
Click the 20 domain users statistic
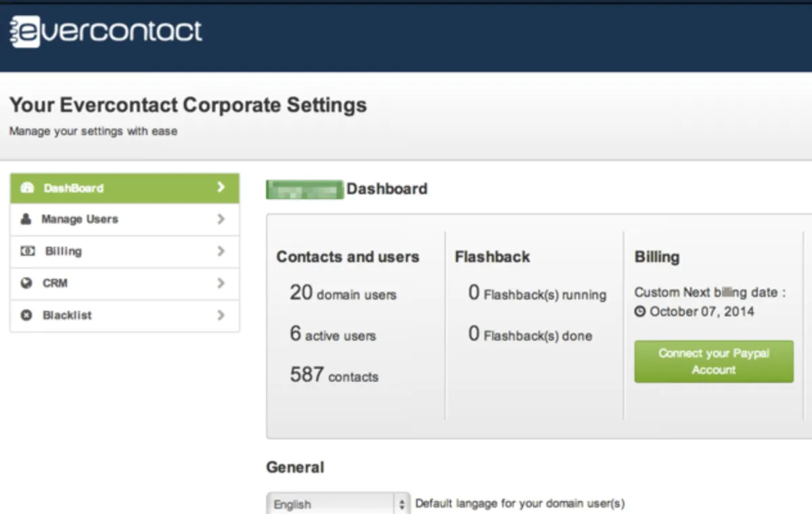coord(343,293)
